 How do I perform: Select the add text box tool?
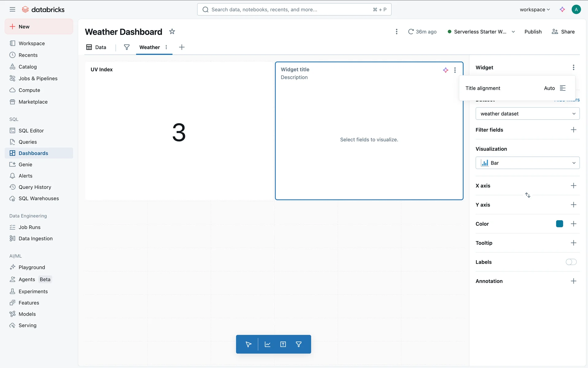(283, 344)
